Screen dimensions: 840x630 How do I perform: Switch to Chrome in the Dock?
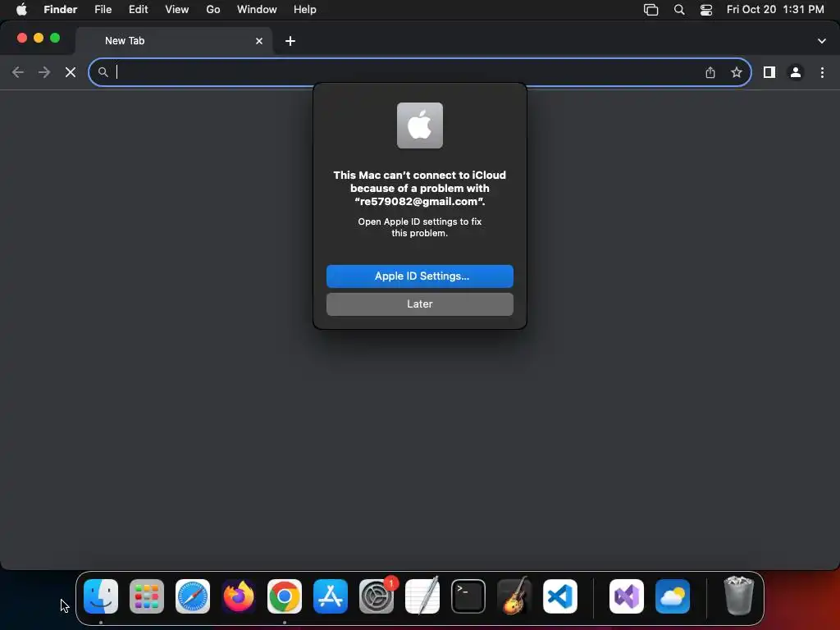pos(285,596)
